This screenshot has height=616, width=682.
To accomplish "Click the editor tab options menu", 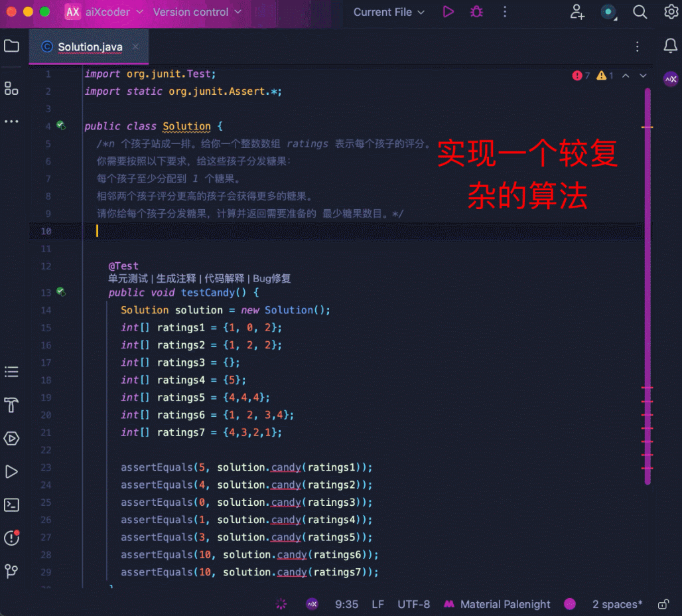I will coord(637,46).
